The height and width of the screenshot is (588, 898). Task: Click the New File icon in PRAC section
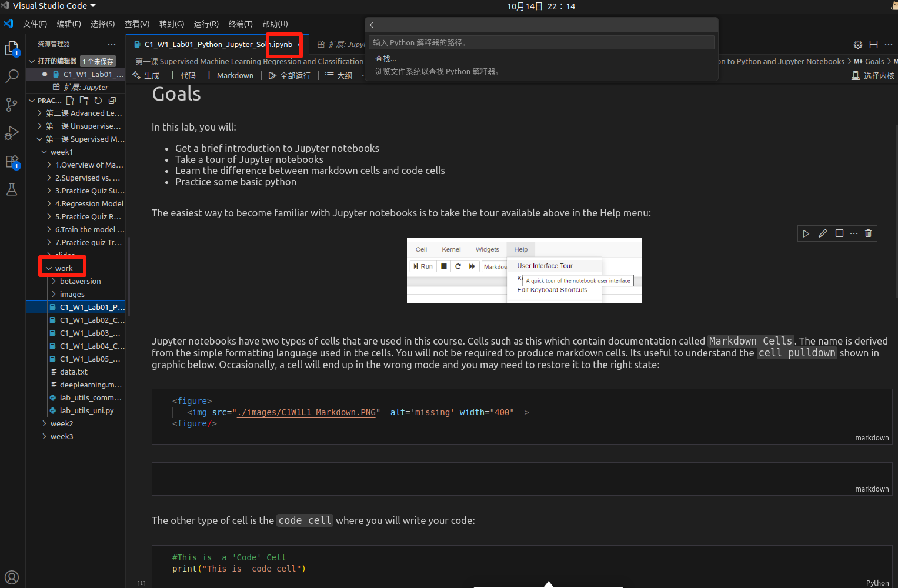point(71,101)
